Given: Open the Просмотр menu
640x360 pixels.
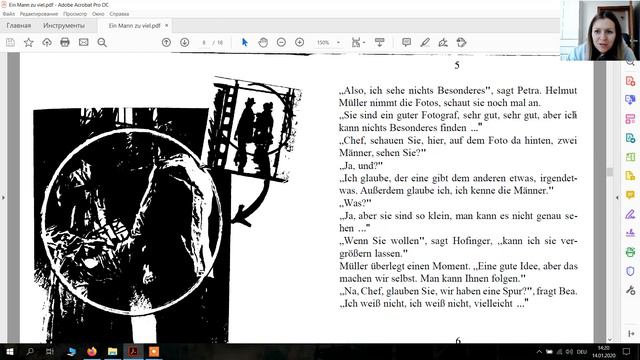Looking at the screenshot, I should click(75, 14).
